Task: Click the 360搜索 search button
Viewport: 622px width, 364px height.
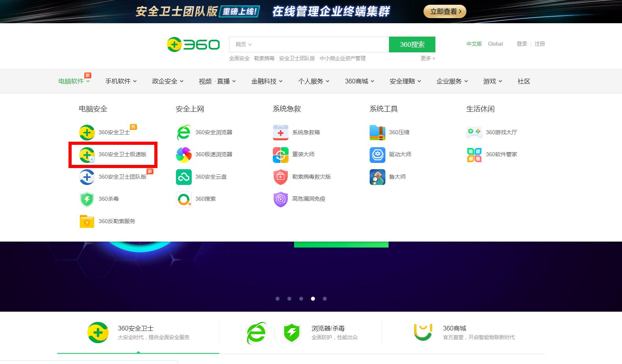Action: tap(412, 44)
